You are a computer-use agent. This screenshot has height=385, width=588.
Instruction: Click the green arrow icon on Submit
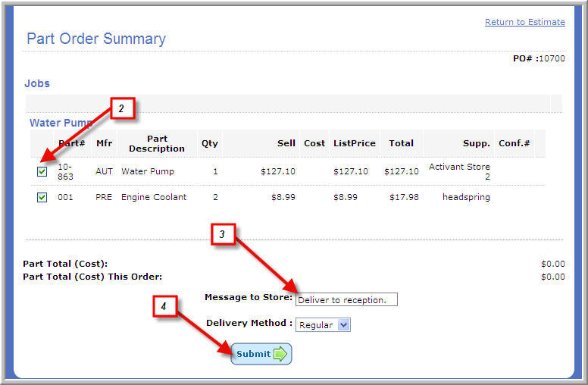[280, 354]
